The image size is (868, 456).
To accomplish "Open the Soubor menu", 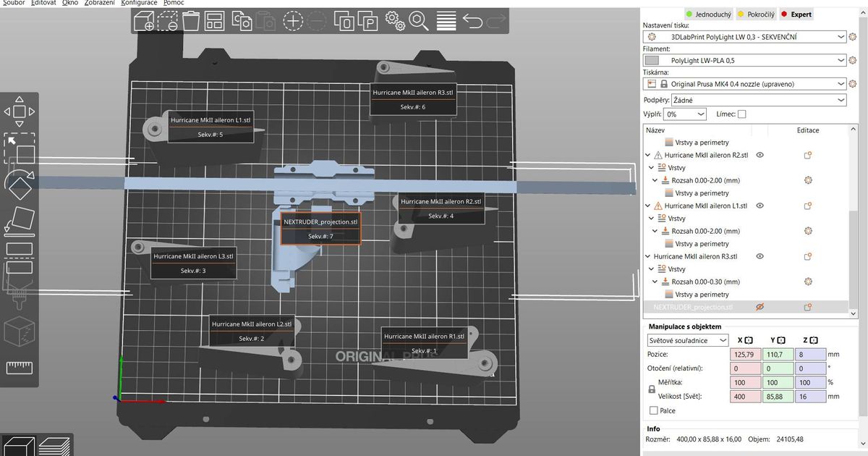I will point(14,3).
